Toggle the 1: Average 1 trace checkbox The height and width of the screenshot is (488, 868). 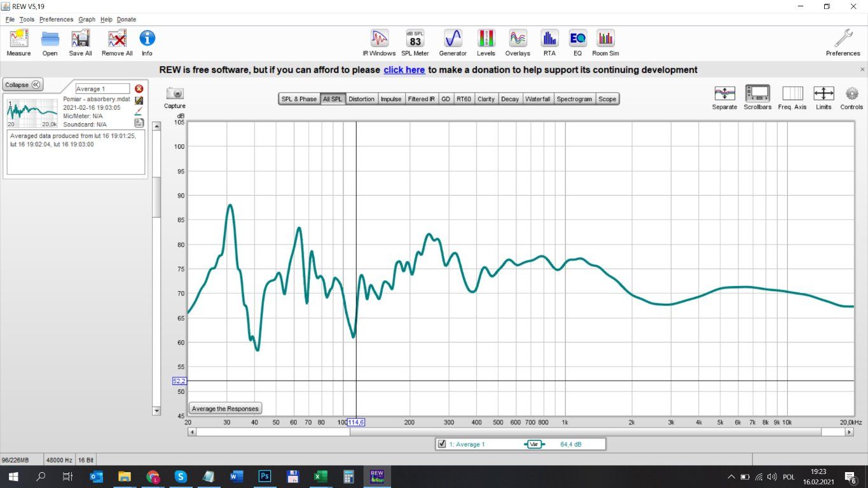(x=442, y=444)
